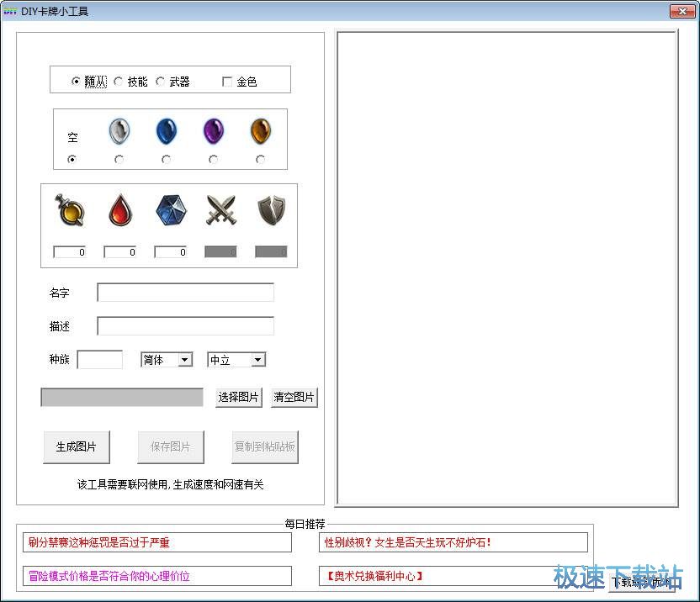Click the 清空图片 clear image button
This screenshot has width=700, height=602.
[x=294, y=397]
